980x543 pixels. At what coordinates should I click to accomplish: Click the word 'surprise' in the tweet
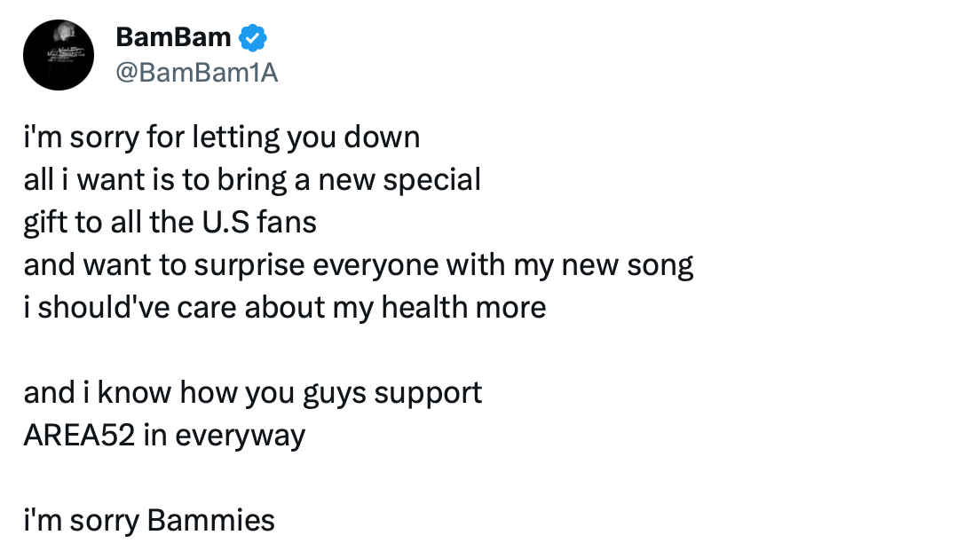tap(249, 266)
